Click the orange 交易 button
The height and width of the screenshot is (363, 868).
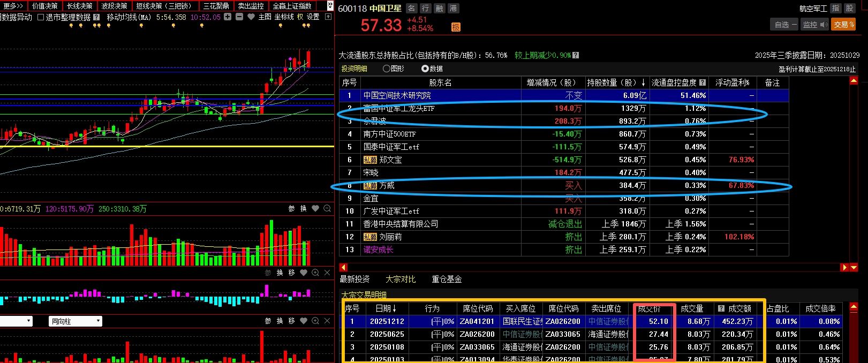point(843,25)
